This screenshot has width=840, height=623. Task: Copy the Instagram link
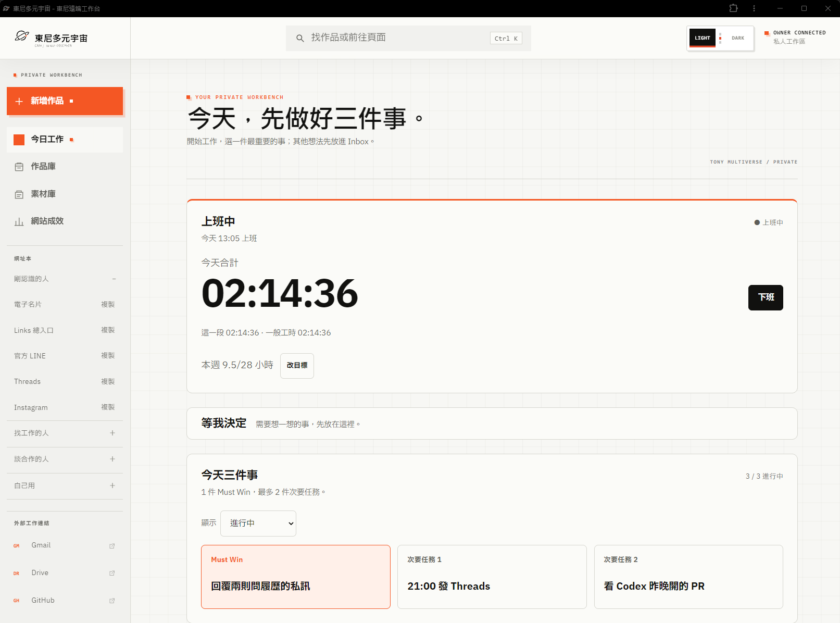(108, 407)
